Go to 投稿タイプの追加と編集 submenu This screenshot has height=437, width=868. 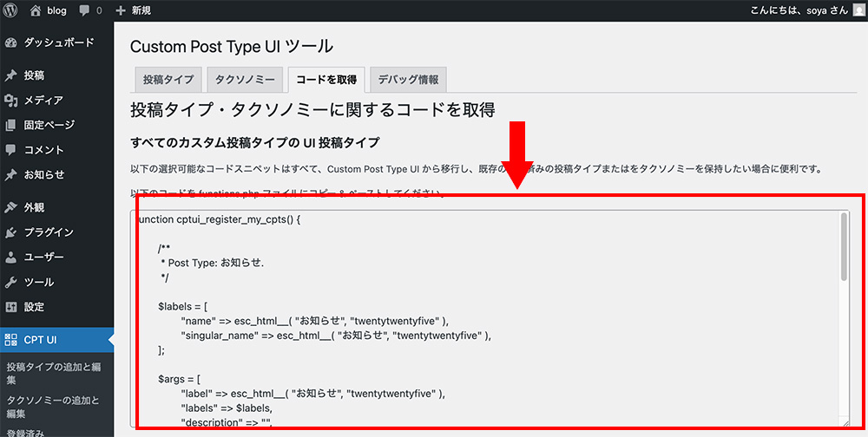[54, 374]
